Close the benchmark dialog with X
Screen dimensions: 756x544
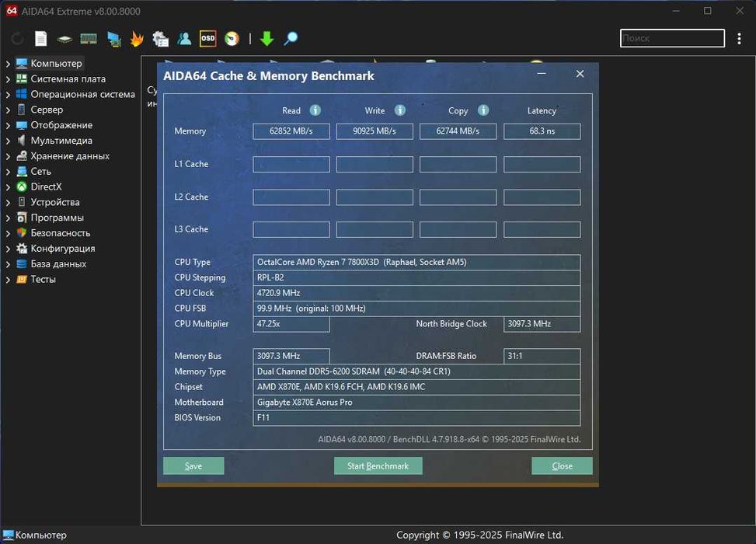(580, 74)
